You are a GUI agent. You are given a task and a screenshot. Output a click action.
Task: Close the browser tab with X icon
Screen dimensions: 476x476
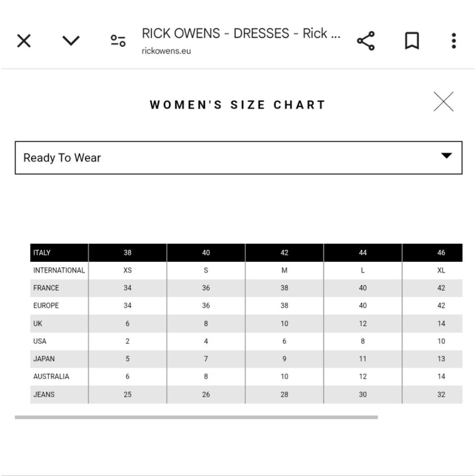(24, 41)
